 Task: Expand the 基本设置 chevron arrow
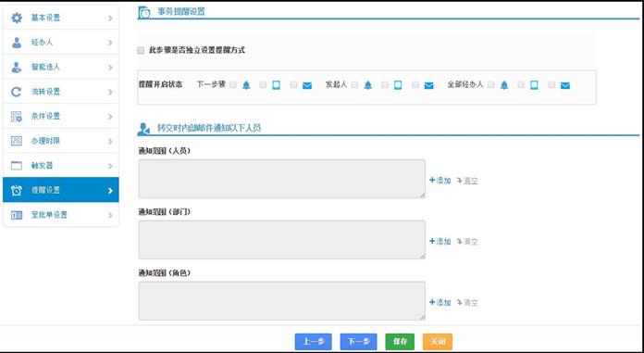click(x=110, y=19)
